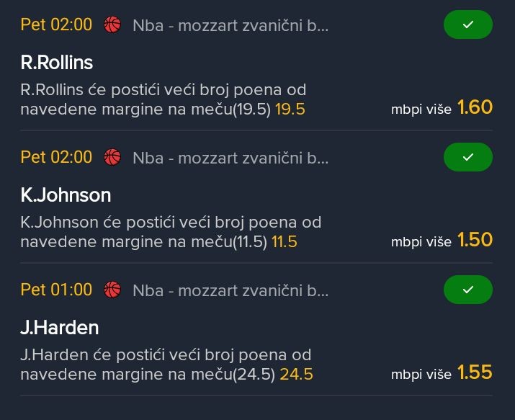Select the 1.50 odds for K.Johnson
Viewport: 515px width, 420px height.
pos(475,240)
